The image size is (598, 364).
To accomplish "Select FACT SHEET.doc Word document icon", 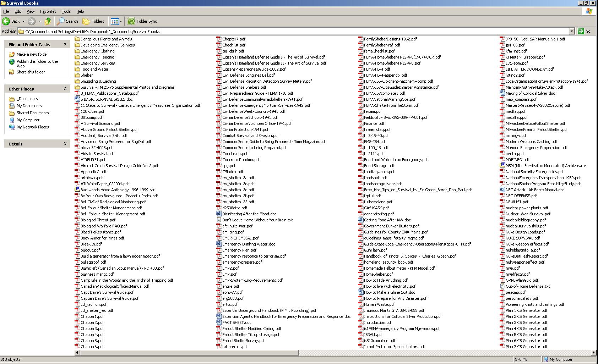I will (219, 322).
